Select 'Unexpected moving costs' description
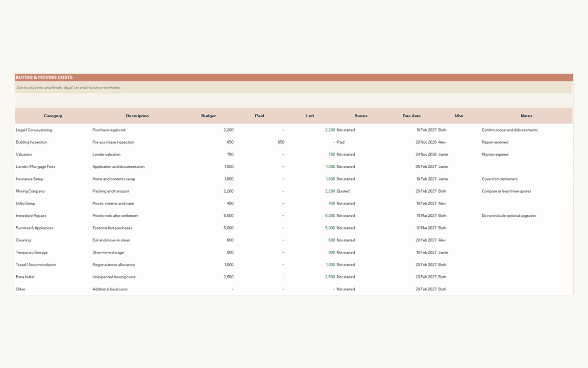The image size is (588, 368). tap(114, 277)
